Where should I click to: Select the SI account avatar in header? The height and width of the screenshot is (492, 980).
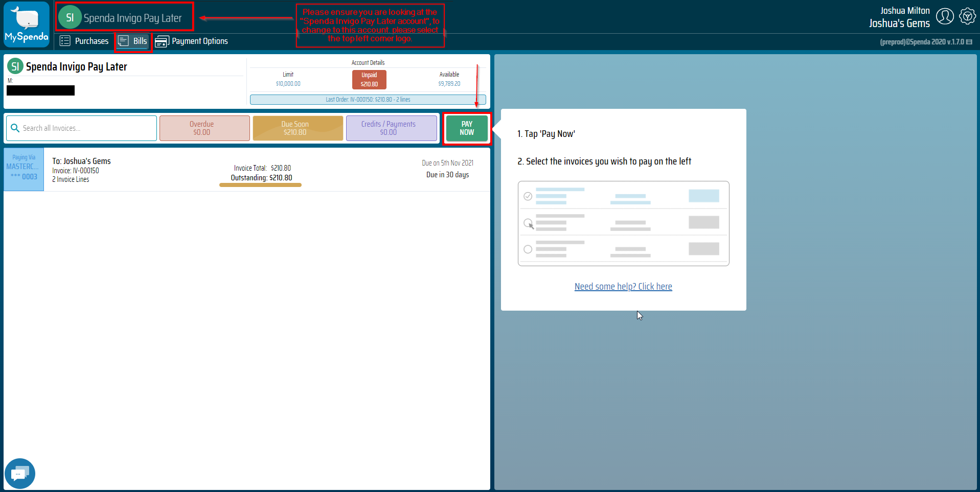pos(70,17)
